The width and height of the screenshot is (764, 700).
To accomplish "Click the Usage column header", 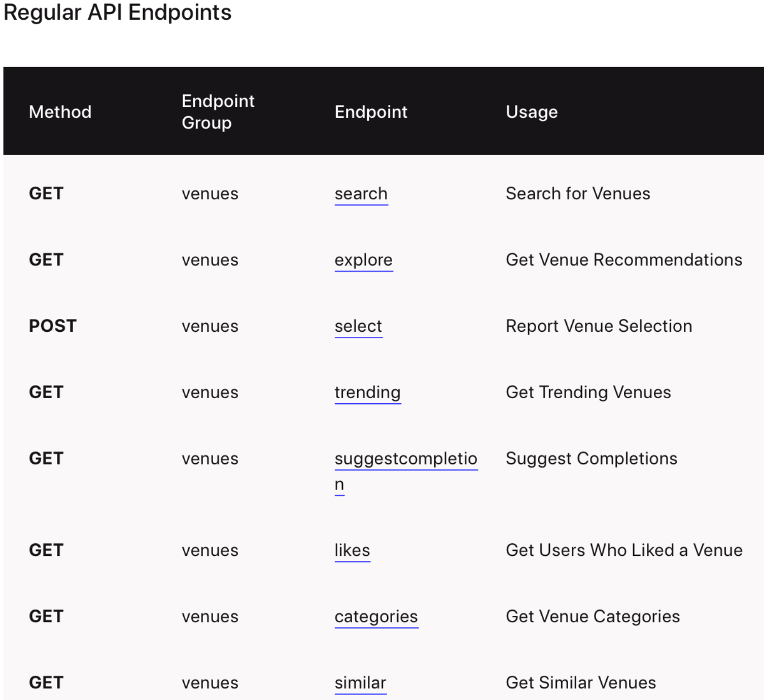I will click(532, 112).
